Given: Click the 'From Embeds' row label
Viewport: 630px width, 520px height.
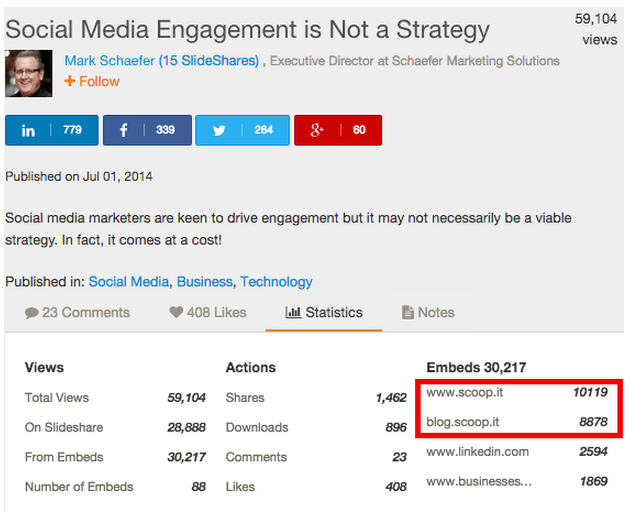Looking at the screenshot, I should point(64,457).
